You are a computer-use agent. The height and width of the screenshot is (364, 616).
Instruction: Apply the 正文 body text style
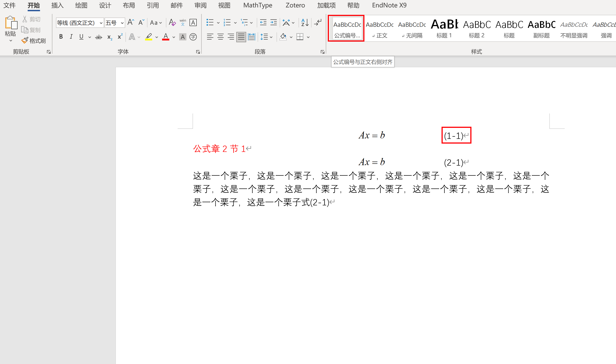click(x=379, y=29)
